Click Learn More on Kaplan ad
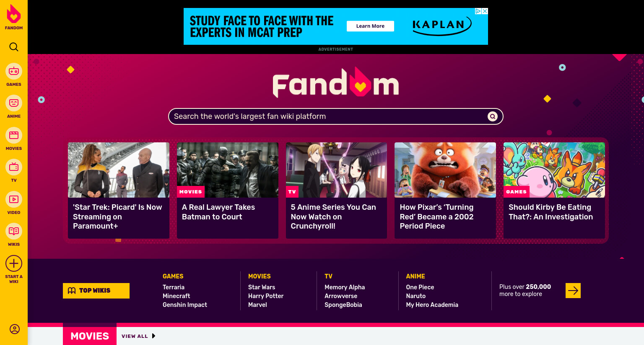Image resolution: width=644 pixels, height=345 pixels. [370, 26]
